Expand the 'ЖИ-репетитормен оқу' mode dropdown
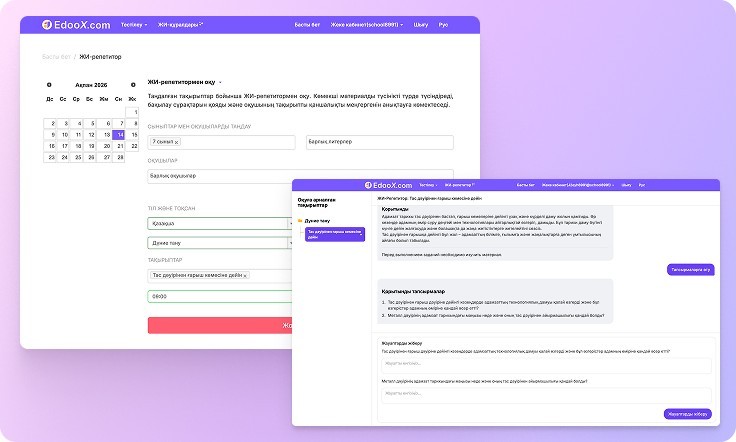The height and width of the screenshot is (442, 736). 184,82
